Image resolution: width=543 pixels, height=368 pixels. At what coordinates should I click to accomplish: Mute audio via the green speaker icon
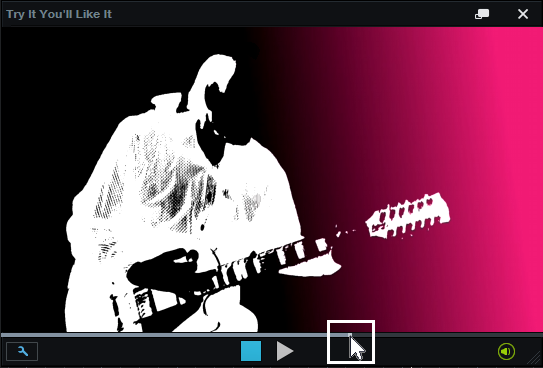[x=506, y=351]
